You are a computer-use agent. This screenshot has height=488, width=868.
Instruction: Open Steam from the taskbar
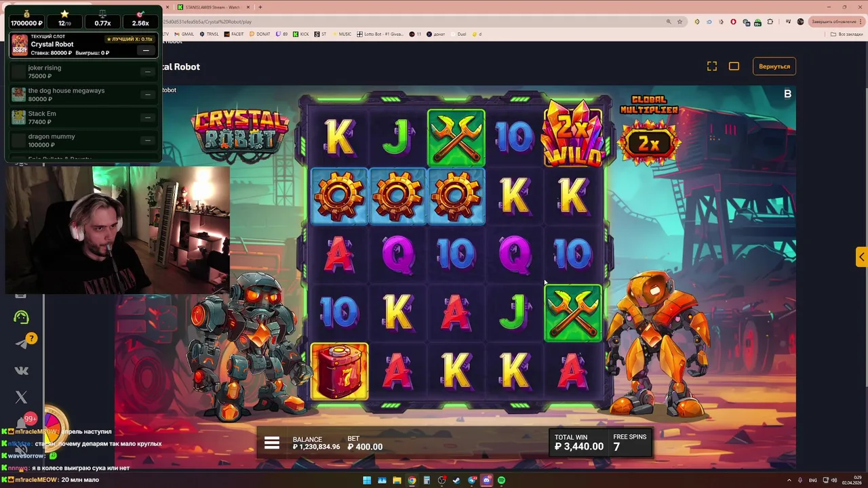click(x=456, y=480)
